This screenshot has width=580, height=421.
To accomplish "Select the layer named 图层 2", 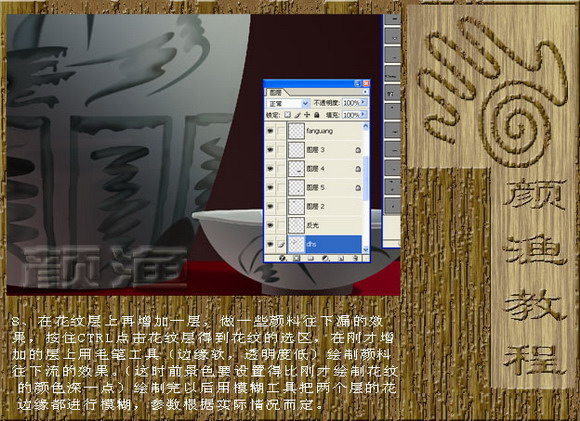I will click(316, 206).
